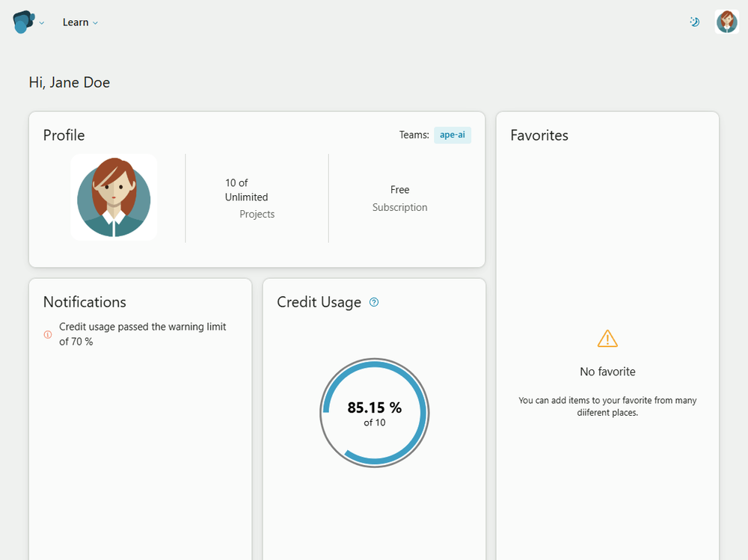
Task: Select the ape-ai team tag
Action: 453,135
